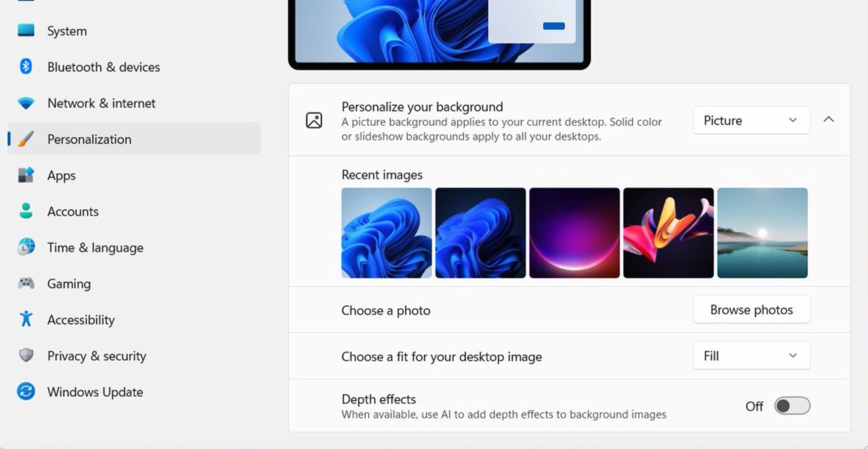This screenshot has width=868, height=449.
Task: Collapse the Personalize your background section
Action: tap(829, 119)
